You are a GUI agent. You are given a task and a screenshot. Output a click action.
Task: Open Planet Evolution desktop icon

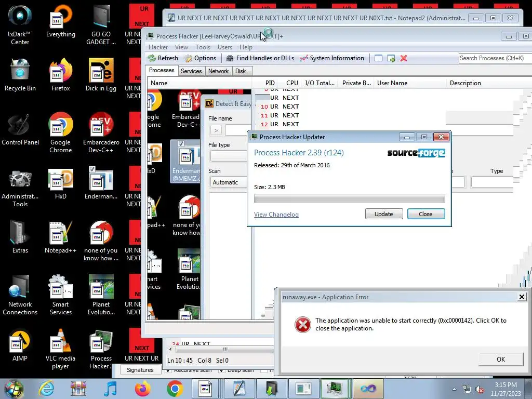tap(101, 295)
